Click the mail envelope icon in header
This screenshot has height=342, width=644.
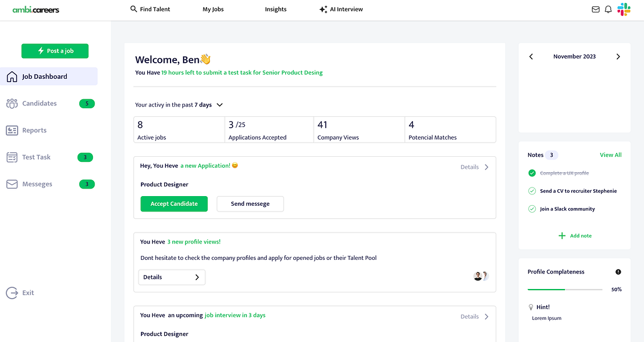596,10
